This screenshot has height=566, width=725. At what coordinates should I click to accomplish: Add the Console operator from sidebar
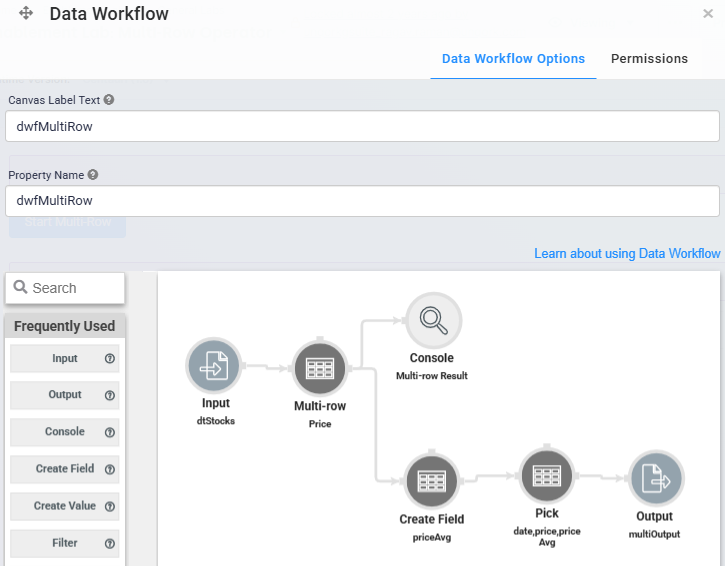(65, 432)
